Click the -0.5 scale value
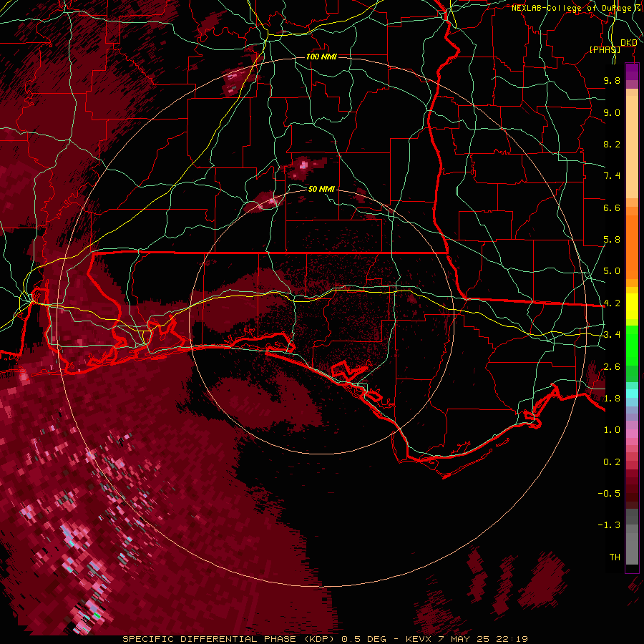Viewport: 644px width, 644px height. [x=609, y=494]
